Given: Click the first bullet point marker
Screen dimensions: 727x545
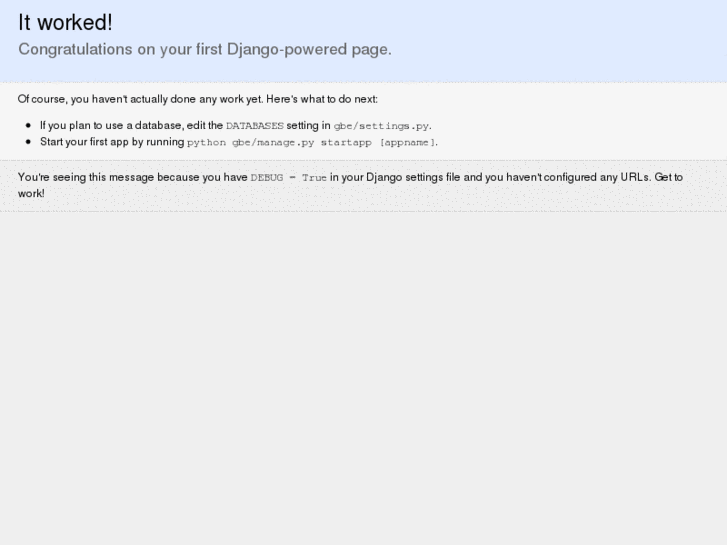Looking at the screenshot, I should tap(28, 126).
